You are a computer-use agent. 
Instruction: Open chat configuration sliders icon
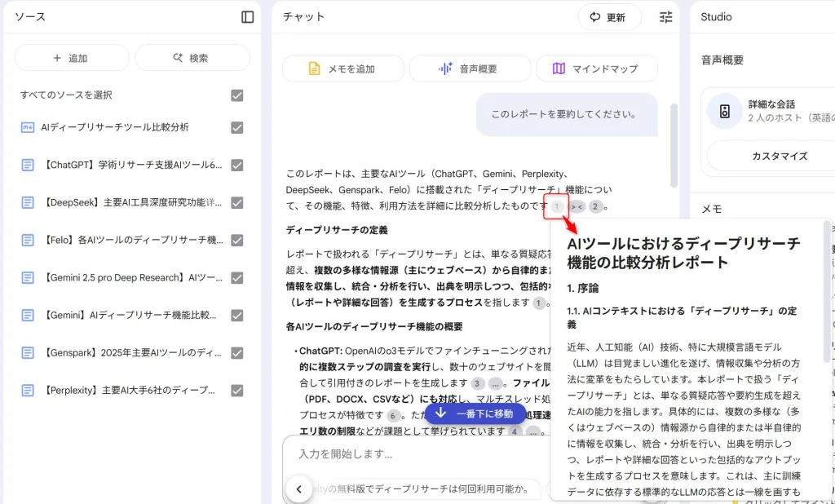666,17
